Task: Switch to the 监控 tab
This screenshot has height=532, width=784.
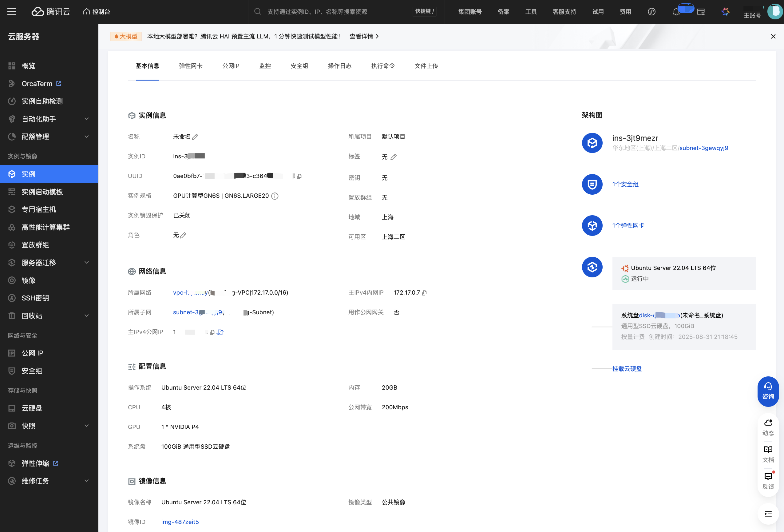Action: [265, 66]
